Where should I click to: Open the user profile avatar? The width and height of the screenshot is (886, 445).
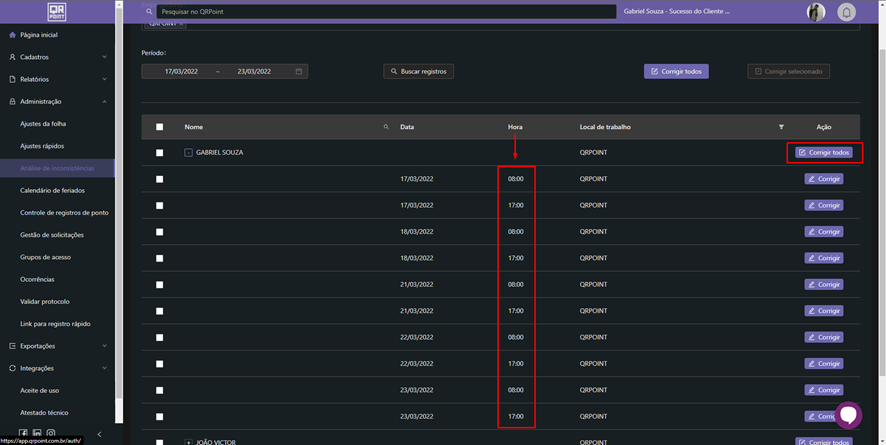pos(816,12)
